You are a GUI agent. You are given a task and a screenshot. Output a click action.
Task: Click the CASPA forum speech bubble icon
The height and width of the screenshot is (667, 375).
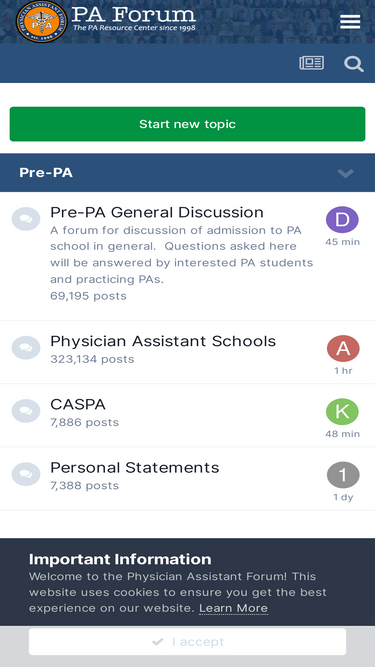pyautogui.click(x=26, y=411)
